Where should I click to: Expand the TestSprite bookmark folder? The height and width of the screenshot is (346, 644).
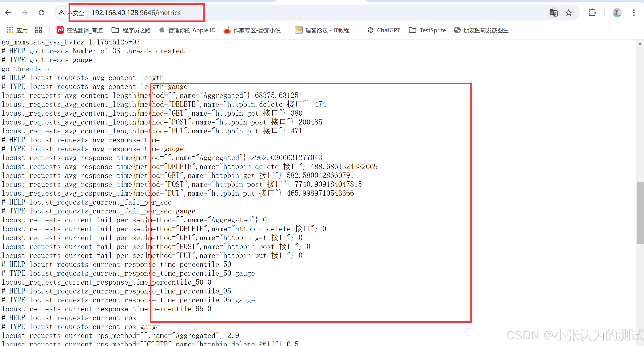(x=427, y=30)
